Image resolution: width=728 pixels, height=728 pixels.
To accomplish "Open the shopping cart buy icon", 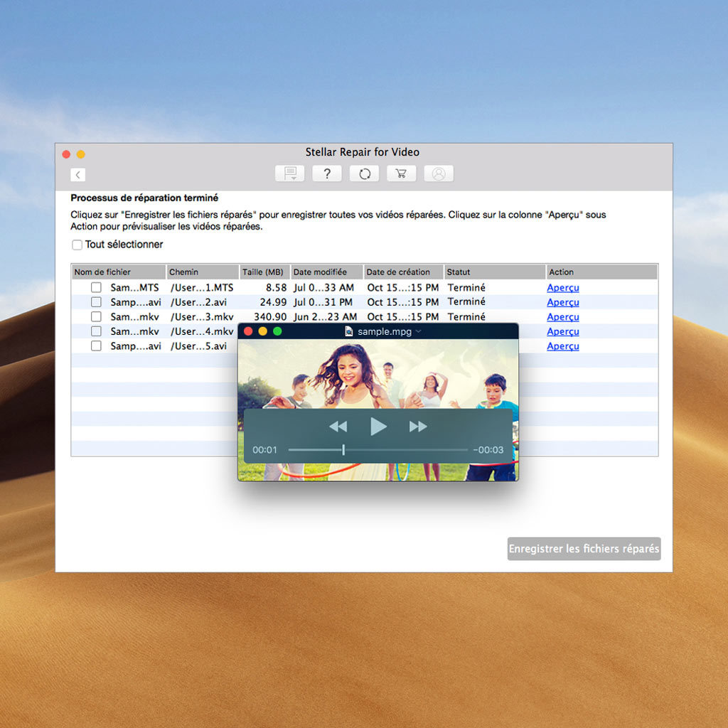I will (x=401, y=173).
